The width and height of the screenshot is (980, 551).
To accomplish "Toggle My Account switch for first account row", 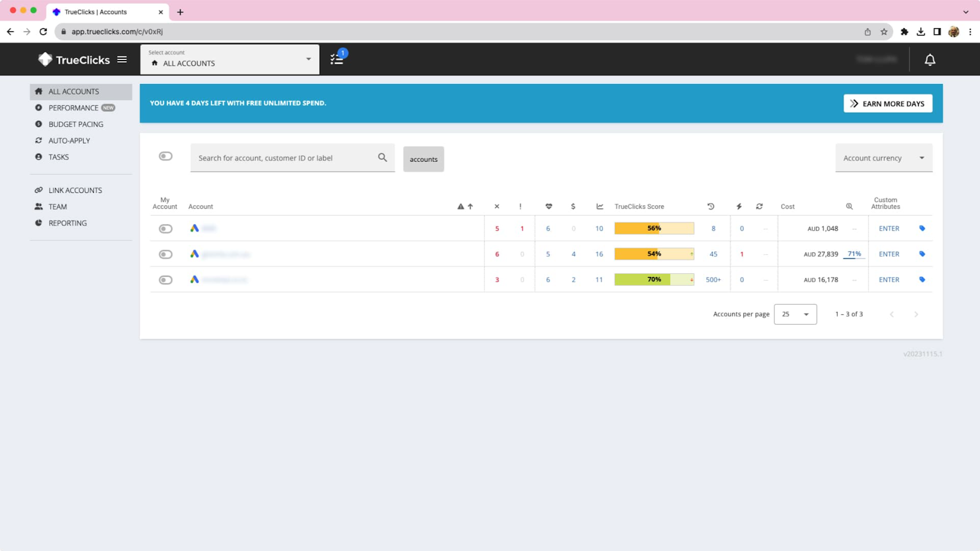I will coord(165,229).
